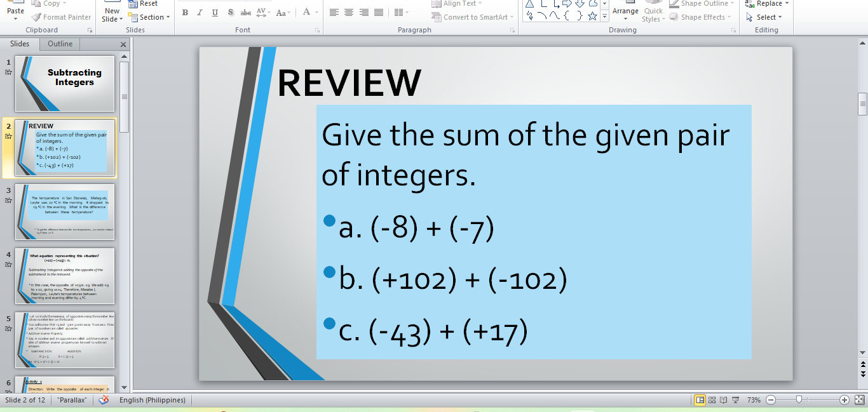The image size is (868, 412).
Task: Open the Clipboard pane launcher
Action: (90, 30)
